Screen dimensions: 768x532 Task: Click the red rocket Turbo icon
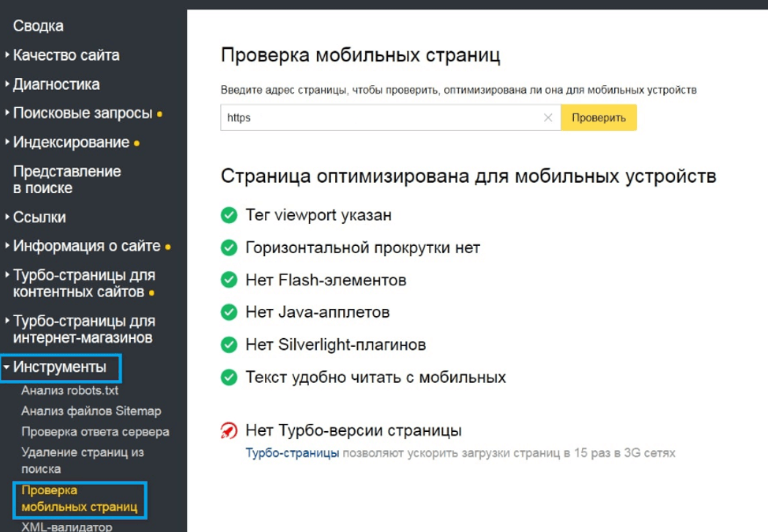coord(229,431)
